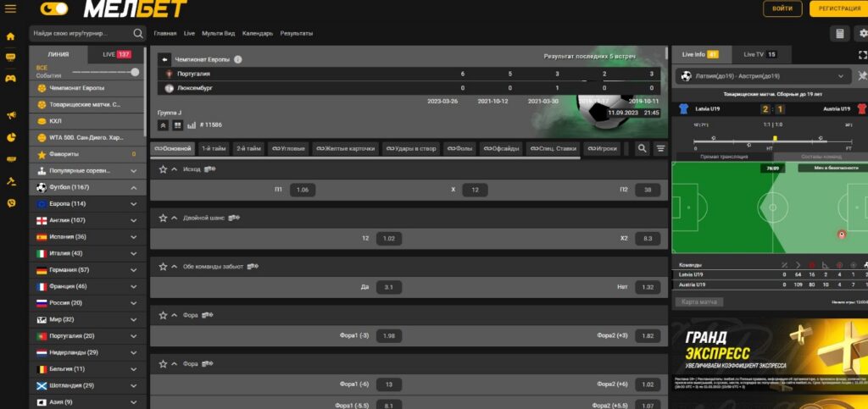Favorite the Обе команды забьют market star
Screen dimensions: 868x409
[x=163, y=267]
